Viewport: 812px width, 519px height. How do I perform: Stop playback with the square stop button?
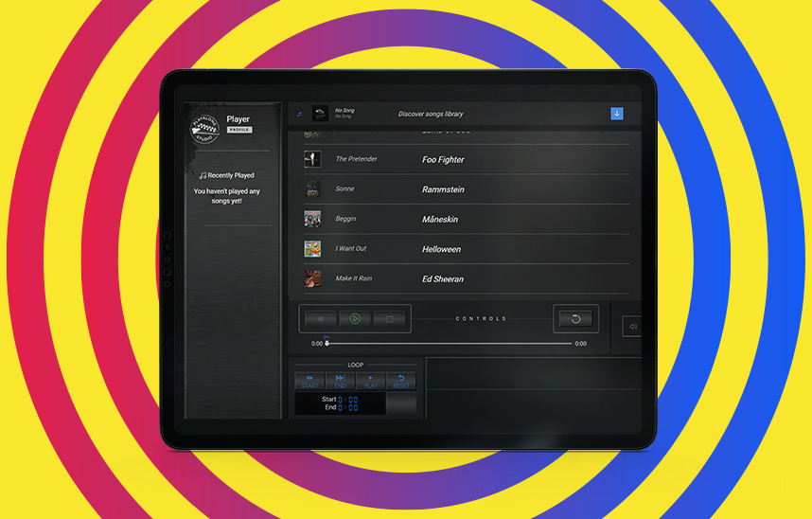(x=389, y=319)
